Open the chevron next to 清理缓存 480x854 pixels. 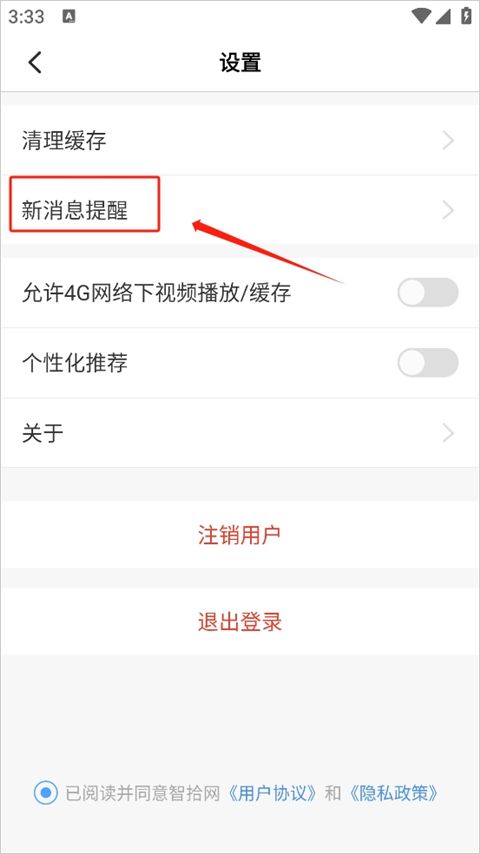point(448,141)
